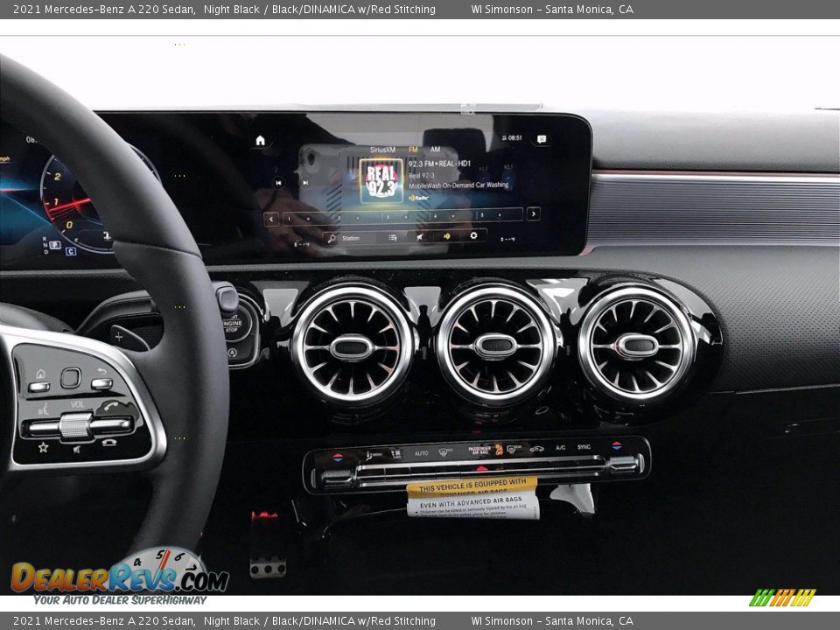Toggle front windshield defrost MAX
The image size is (840, 630).
point(445,452)
